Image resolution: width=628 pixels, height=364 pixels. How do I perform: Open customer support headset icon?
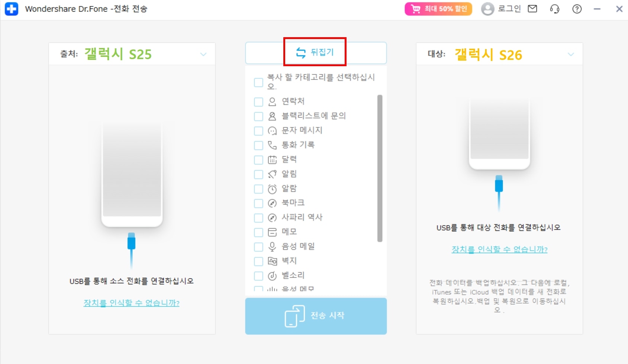[x=554, y=9]
